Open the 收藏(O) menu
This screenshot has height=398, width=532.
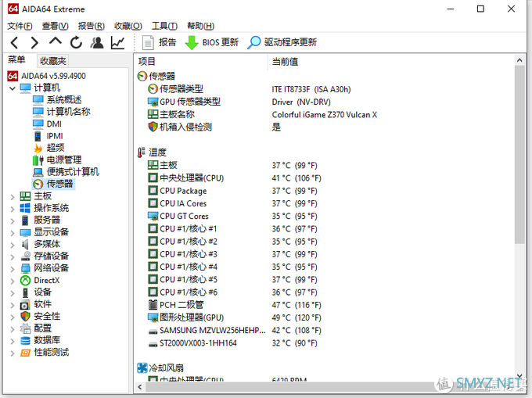pyautogui.click(x=128, y=26)
